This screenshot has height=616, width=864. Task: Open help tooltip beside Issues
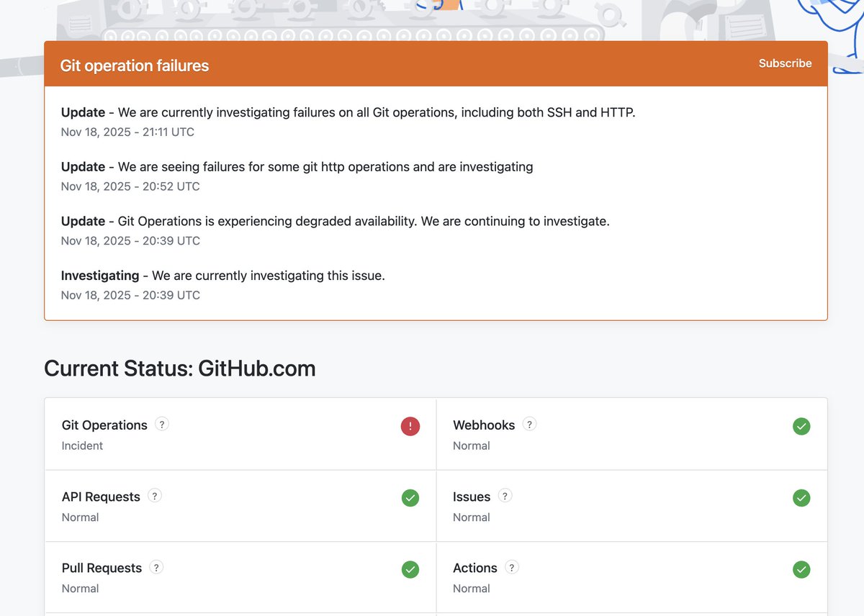505,495
